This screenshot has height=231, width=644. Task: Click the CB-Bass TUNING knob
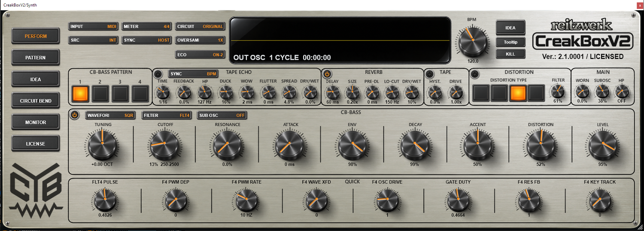tap(103, 144)
